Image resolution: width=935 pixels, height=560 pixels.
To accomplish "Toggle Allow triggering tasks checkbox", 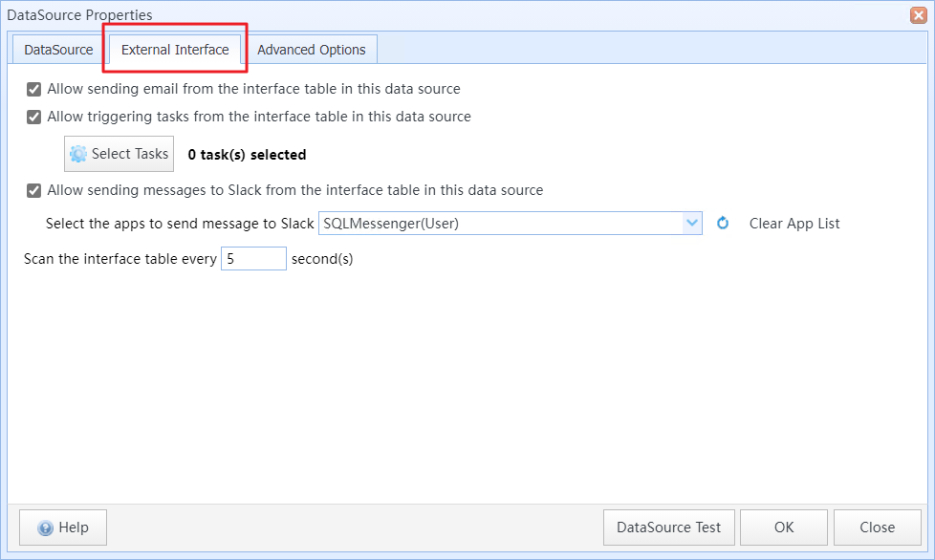I will pyautogui.click(x=34, y=117).
